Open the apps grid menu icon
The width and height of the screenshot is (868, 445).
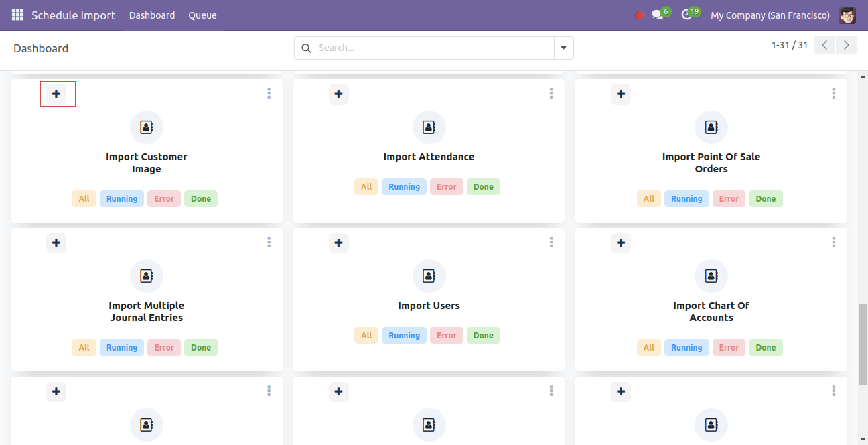[x=17, y=15]
